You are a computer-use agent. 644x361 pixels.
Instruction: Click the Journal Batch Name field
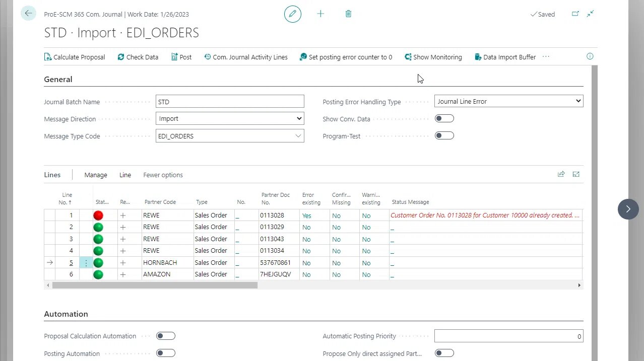230,102
